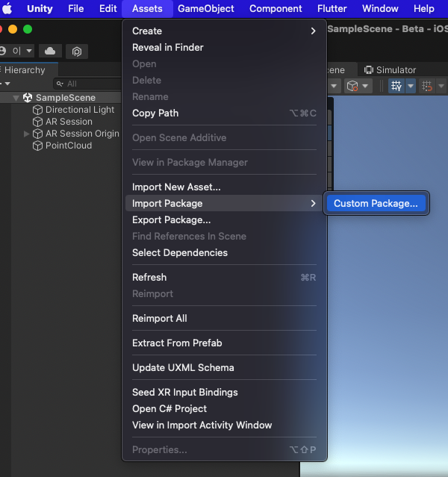Image resolution: width=448 pixels, height=477 pixels.
Task: Select Reimport All
Action: (x=224, y=318)
